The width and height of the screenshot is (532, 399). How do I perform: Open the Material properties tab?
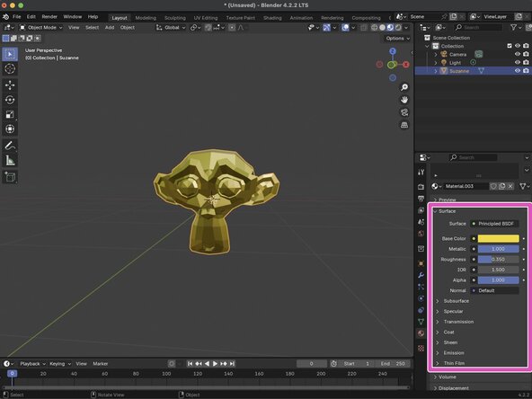coord(421,333)
